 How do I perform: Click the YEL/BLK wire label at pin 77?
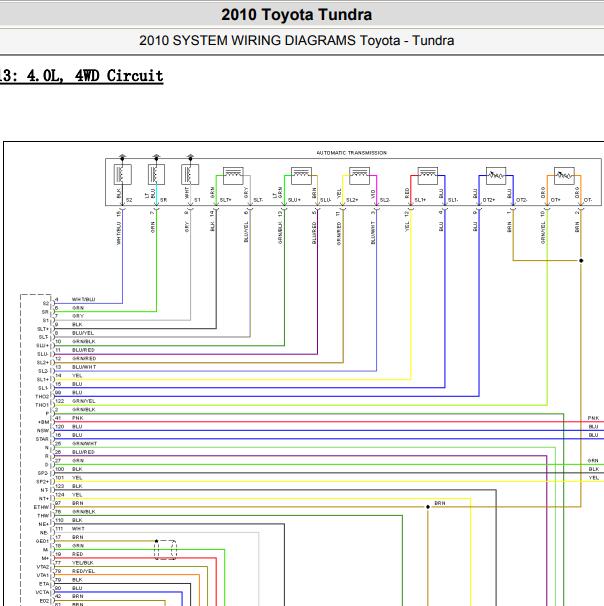point(83,563)
